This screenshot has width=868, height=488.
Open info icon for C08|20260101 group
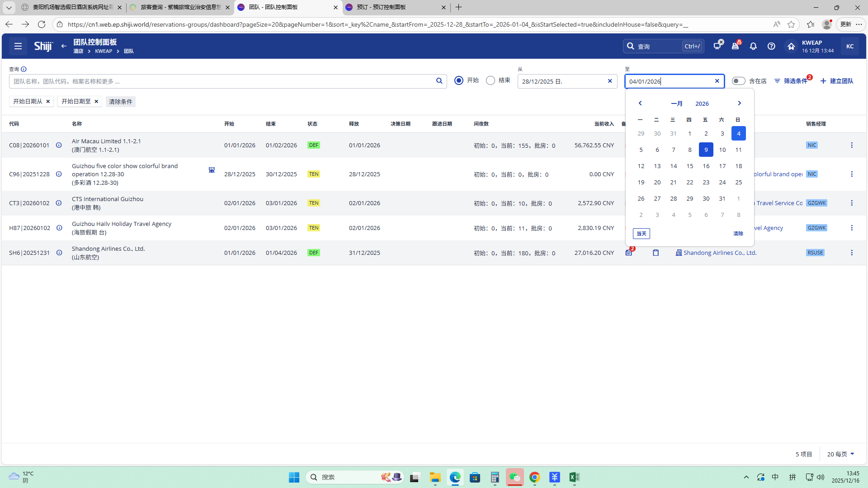pos(59,145)
